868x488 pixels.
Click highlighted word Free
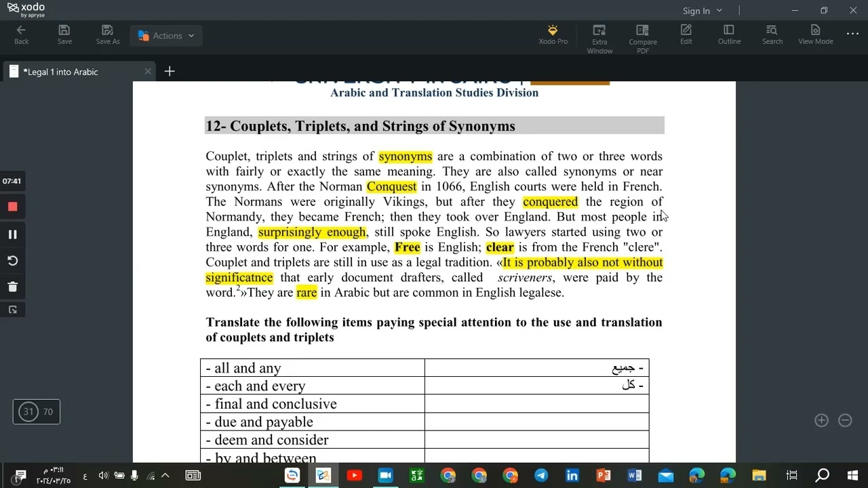[408, 247]
